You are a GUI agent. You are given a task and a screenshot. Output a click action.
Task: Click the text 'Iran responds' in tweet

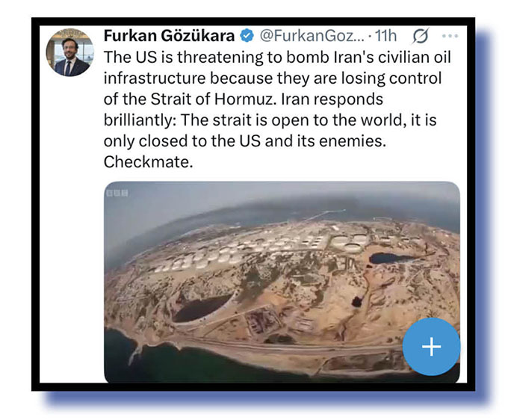pos(332,99)
